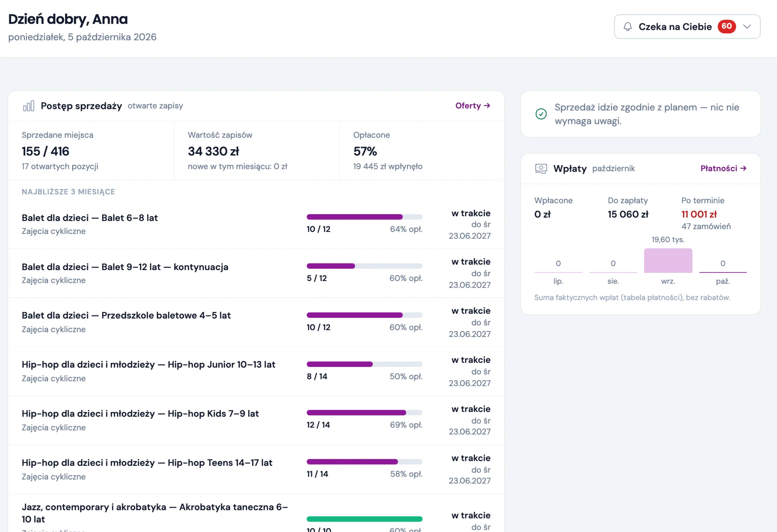Screen dimensions: 777x532
Task: Open the Płatności link
Action: click(723, 168)
